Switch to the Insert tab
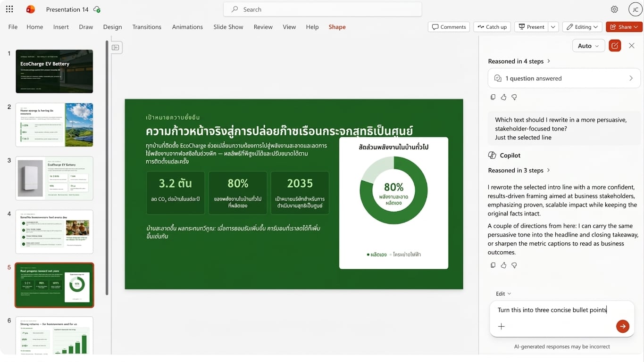 (x=61, y=27)
